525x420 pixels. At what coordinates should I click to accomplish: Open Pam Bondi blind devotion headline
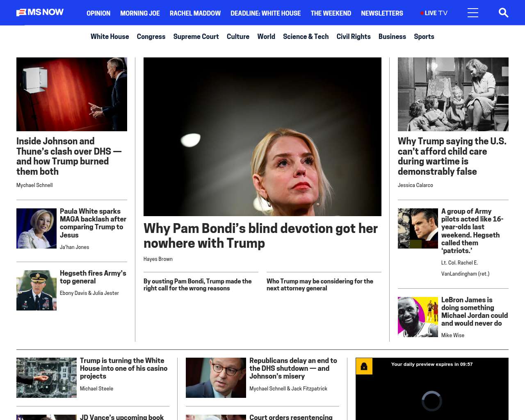[260, 236]
